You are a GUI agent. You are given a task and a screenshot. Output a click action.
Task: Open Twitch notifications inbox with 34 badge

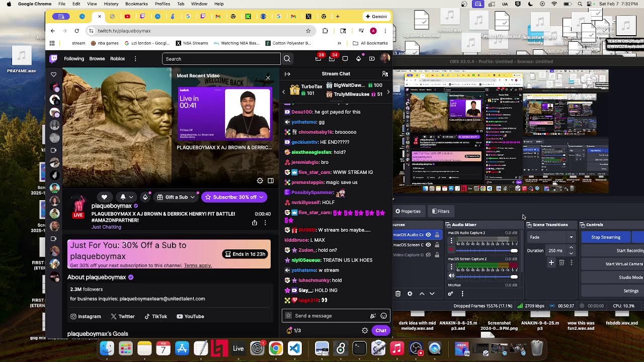pyautogui.click(x=332, y=59)
